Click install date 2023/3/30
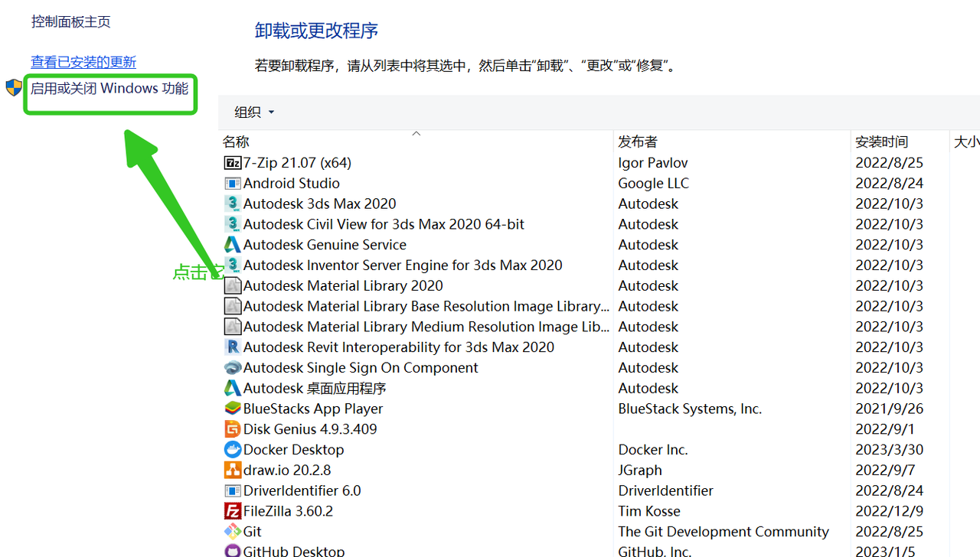Viewport: 980px width, 557px height. 890,450
